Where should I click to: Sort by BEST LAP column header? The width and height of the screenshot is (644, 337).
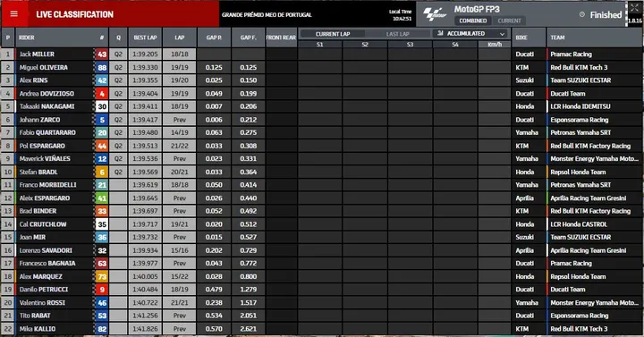point(145,38)
